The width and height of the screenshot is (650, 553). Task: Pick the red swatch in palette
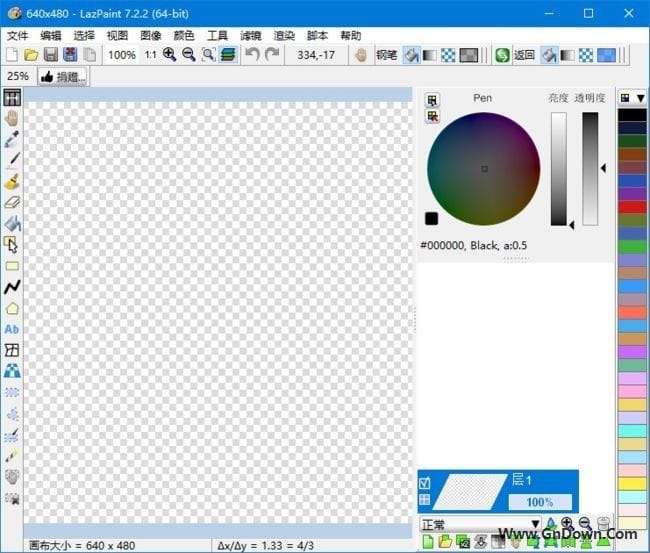click(x=632, y=206)
